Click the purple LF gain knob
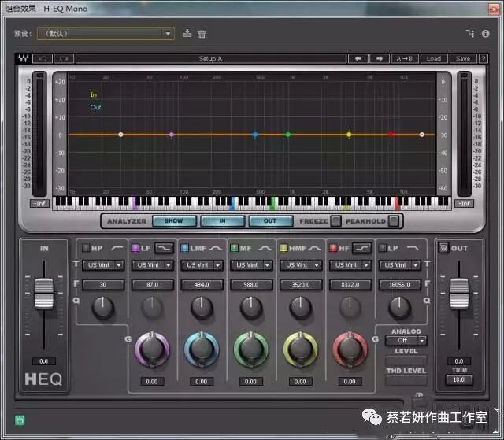The width and height of the screenshot is (504, 440). 152,349
